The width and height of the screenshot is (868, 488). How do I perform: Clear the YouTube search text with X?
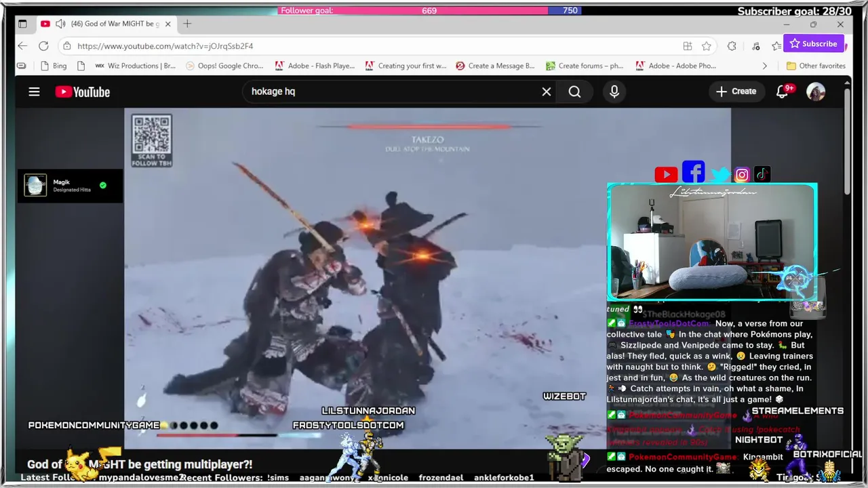pyautogui.click(x=546, y=91)
